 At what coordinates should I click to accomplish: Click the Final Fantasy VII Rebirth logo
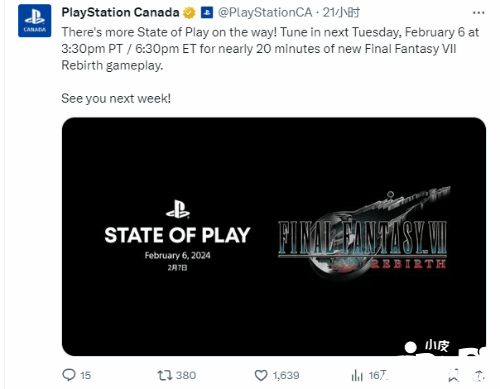pyautogui.click(x=363, y=234)
